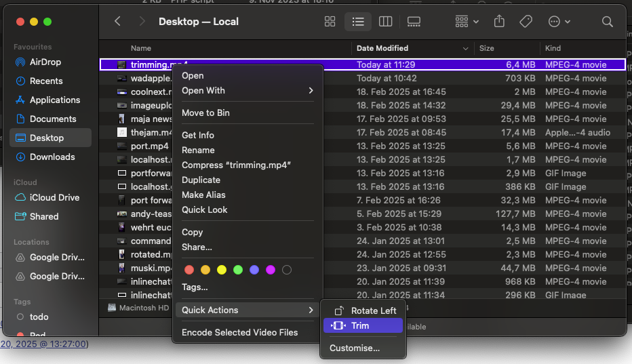
Task: Click the date link behind Finder window
Action: [x=43, y=344]
